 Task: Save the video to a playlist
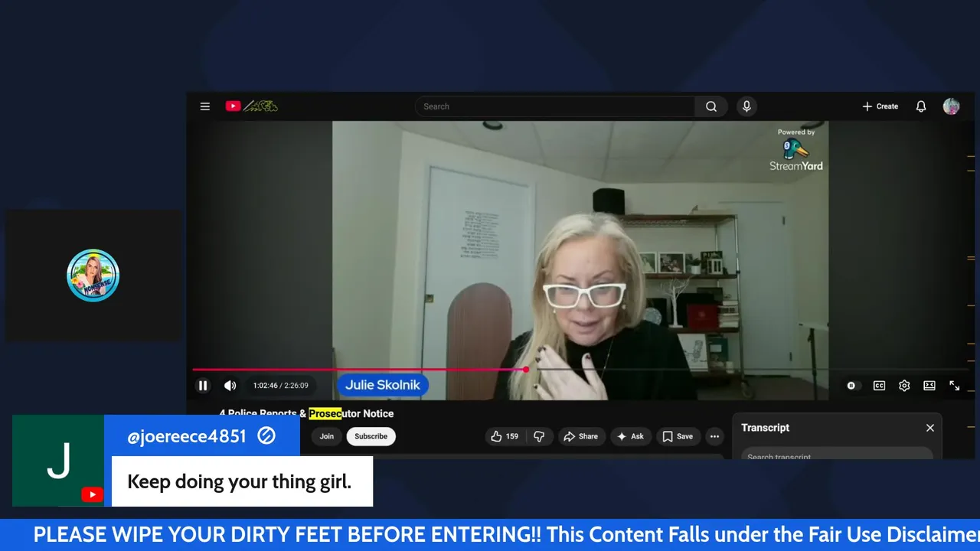(678, 436)
